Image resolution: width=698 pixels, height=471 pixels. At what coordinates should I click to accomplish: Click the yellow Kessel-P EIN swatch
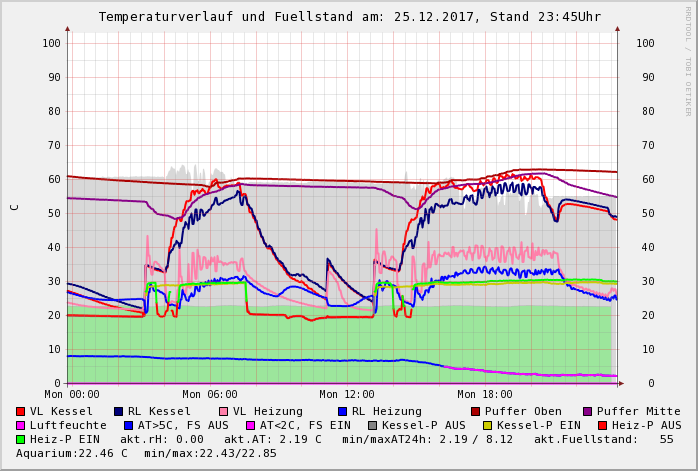[487, 425]
